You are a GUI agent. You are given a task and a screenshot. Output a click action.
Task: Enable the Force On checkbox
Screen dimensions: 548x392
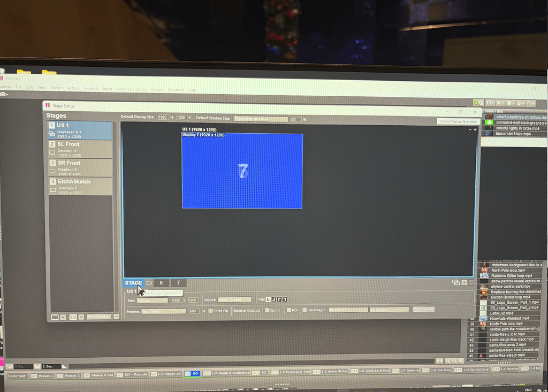coord(210,311)
